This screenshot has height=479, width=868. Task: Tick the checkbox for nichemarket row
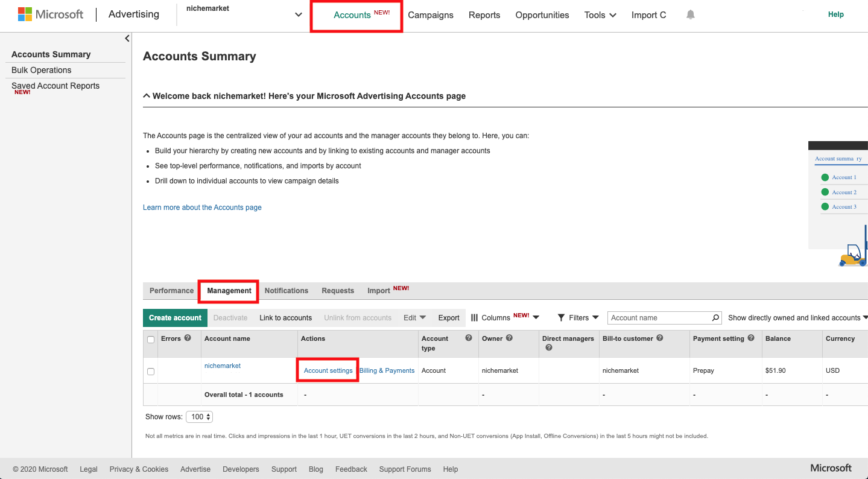151,372
